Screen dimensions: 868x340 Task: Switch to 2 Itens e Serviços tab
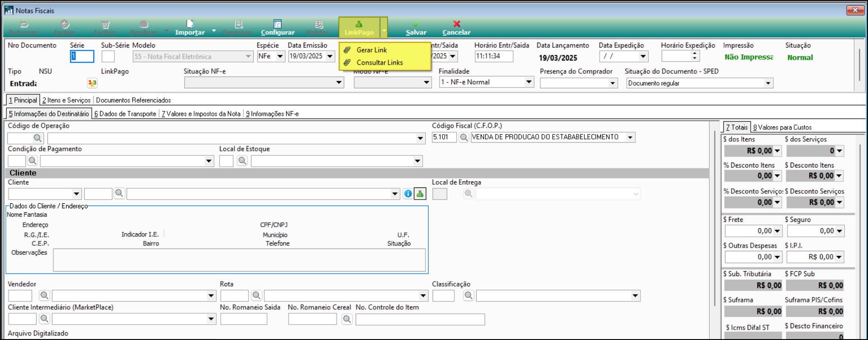pos(67,100)
